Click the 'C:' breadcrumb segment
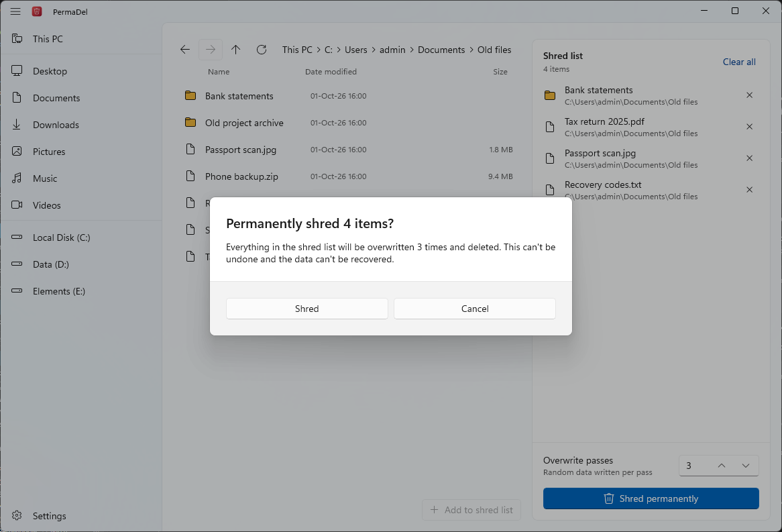Viewport: 782px width, 532px height. tap(329, 50)
